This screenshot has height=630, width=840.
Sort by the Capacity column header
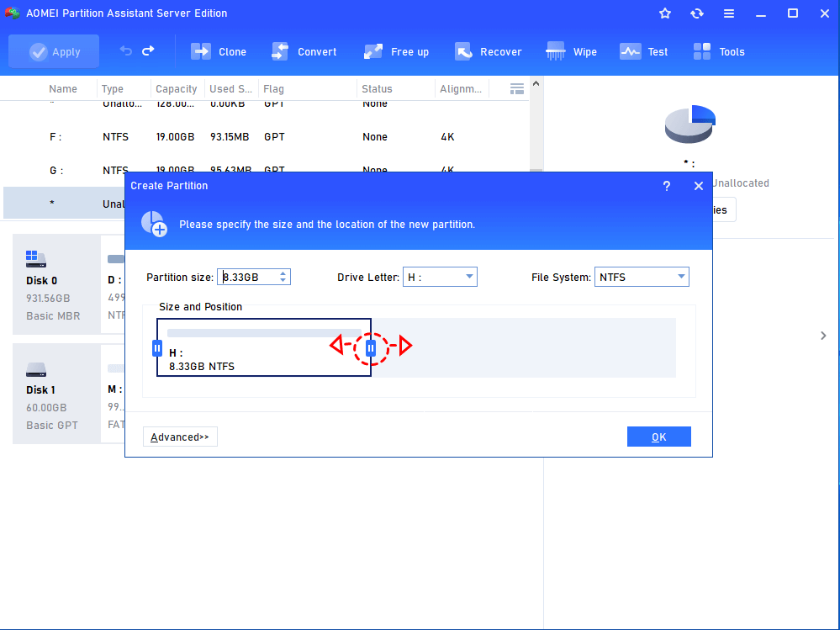[x=177, y=89]
